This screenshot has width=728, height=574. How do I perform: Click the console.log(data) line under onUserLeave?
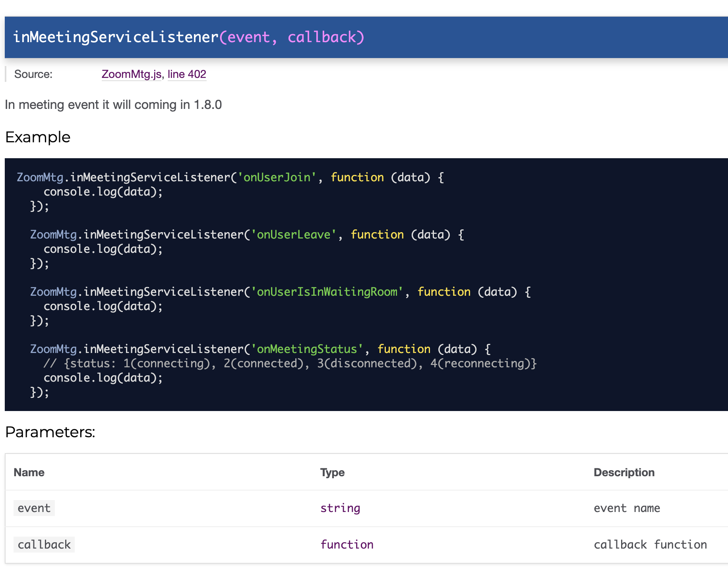coord(103,249)
